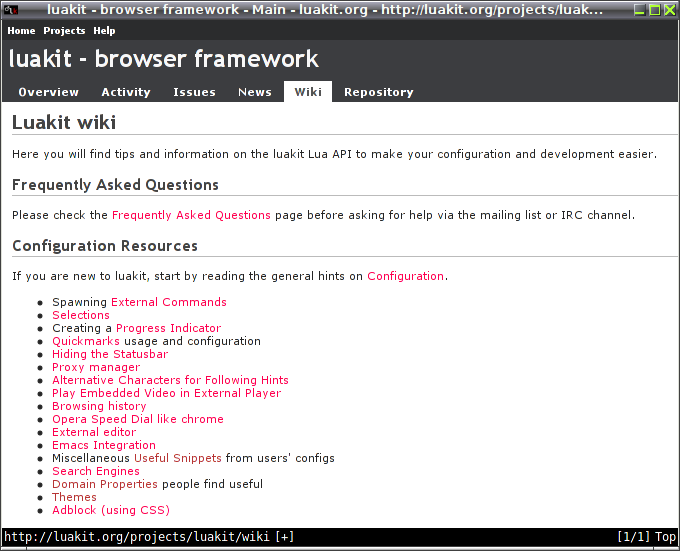Viewport: 680px width, 551px height.
Task: Click the Frequently Asked Questions section heading
Action: click(115, 185)
